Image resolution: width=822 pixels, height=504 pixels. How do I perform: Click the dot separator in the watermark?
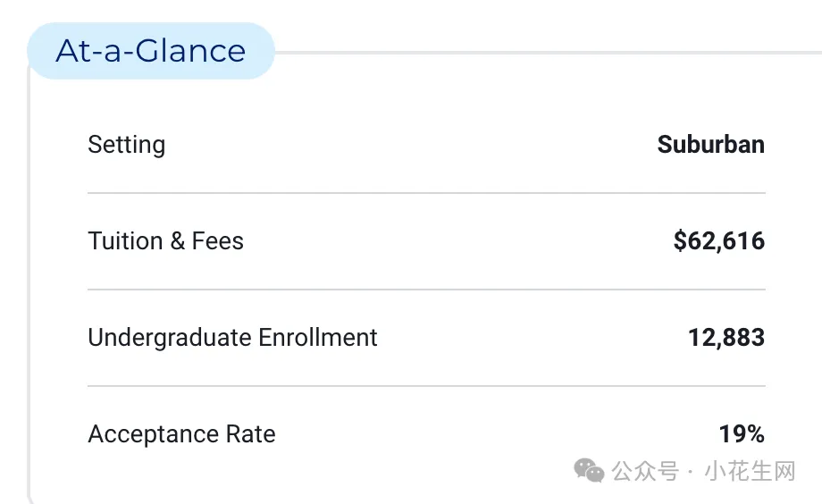pos(691,472)
